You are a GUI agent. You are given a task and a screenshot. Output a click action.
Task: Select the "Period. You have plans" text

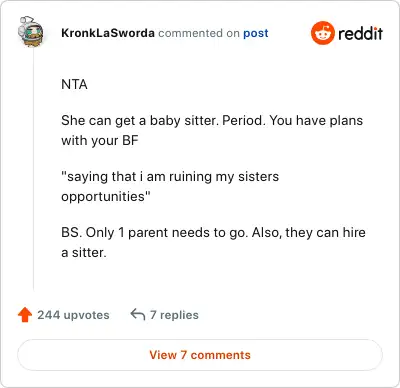pyautogui.click(x=292, y=121)
